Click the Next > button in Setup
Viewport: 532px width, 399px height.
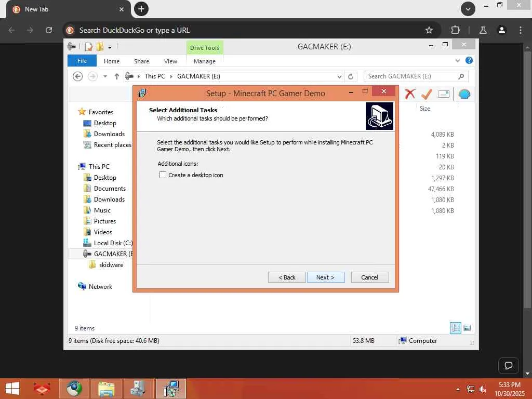click(x=326, y=277)
